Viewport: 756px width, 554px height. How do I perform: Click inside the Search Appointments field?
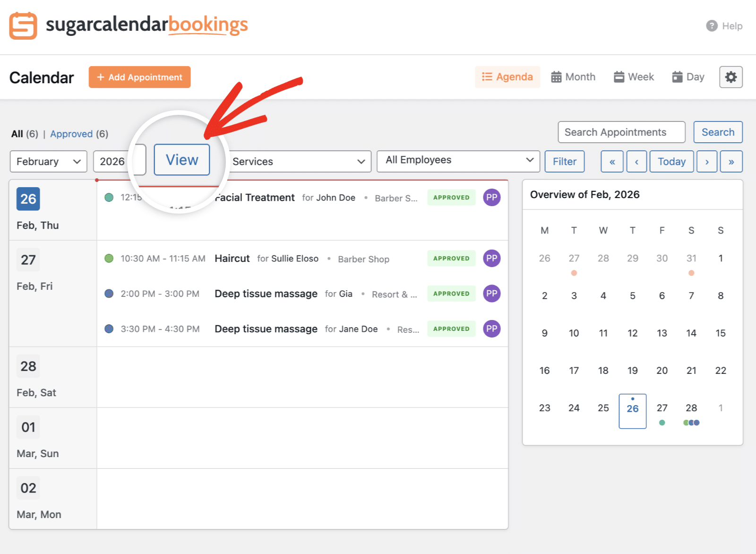click(621, 132)
